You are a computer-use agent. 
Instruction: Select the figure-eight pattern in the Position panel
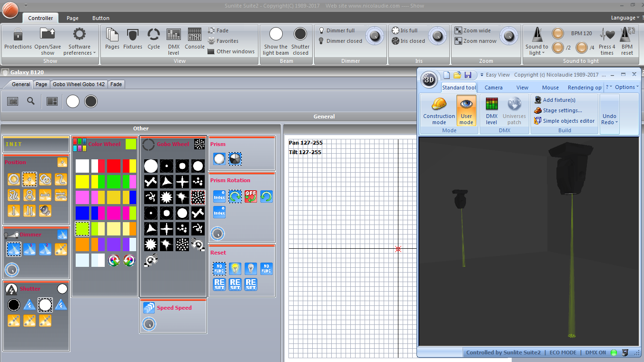(29, 195)
